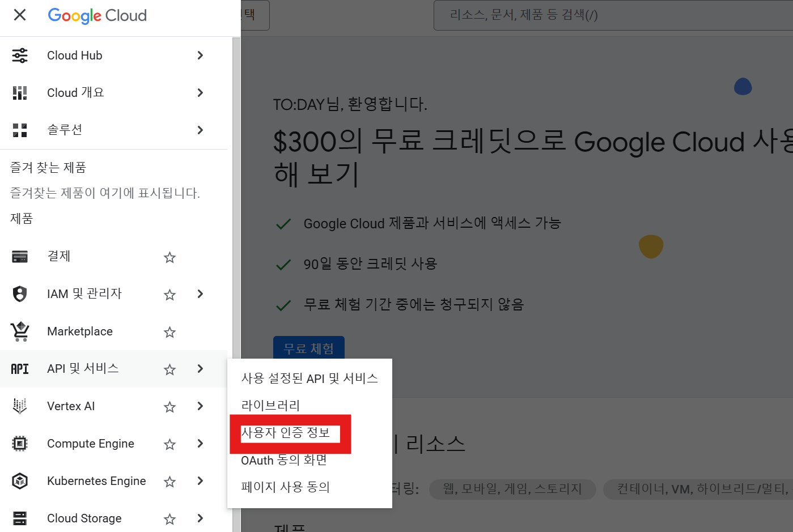Expand the Compute Engine submenu arrow
Viewport: 793px width, 532px height.
200,443
